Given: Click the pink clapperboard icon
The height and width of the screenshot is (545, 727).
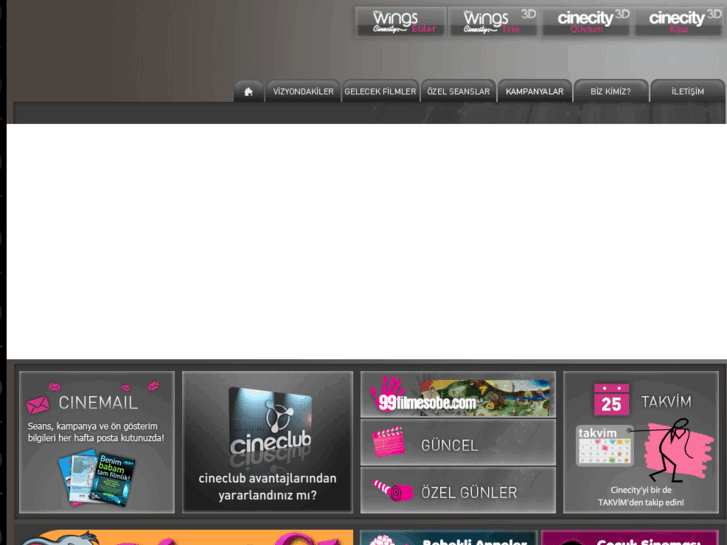Looking at the screenshot, I should (388, 442).
